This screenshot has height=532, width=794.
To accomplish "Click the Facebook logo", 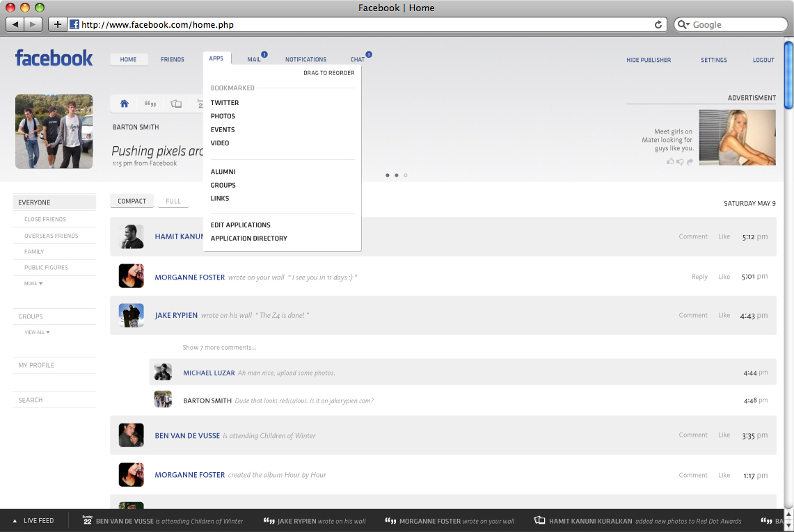I will pos(54,58).
